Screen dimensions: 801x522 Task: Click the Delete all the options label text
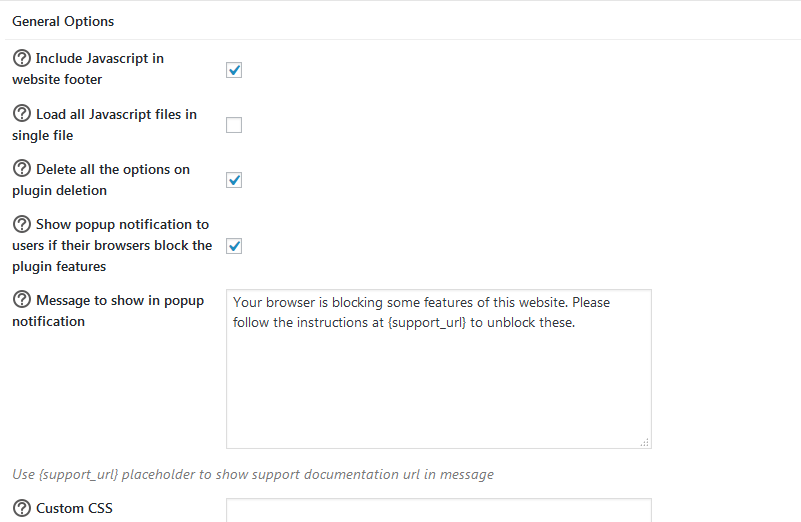(x=112, y=170)
